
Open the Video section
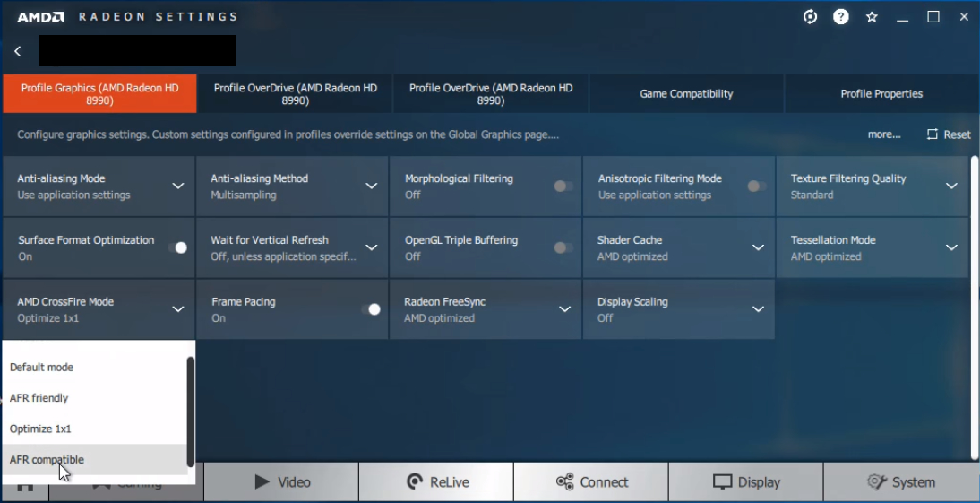coord(281,481)
